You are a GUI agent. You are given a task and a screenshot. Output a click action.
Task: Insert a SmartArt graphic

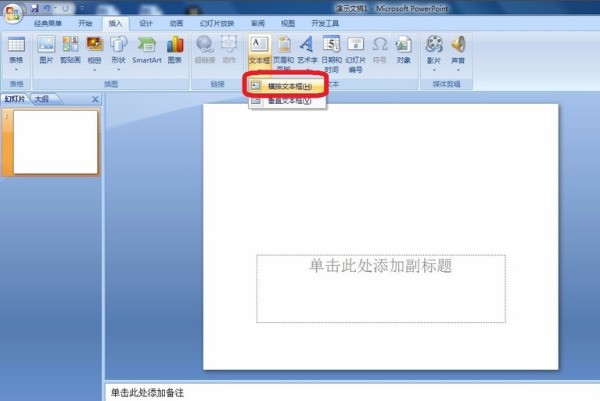147,49
